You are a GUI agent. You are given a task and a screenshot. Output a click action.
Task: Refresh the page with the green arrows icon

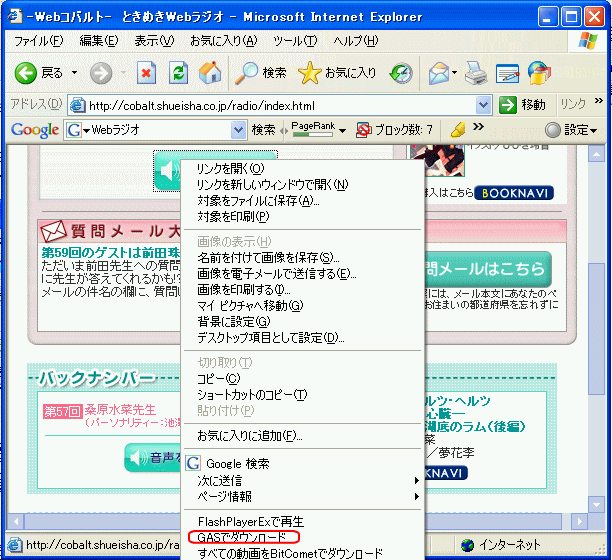point(178,73)
